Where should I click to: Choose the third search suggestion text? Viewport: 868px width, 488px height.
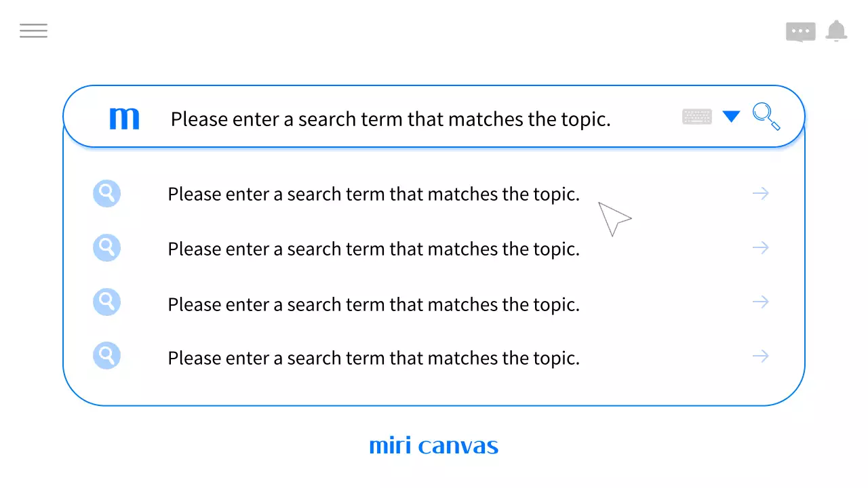click(x=374, y=304)
